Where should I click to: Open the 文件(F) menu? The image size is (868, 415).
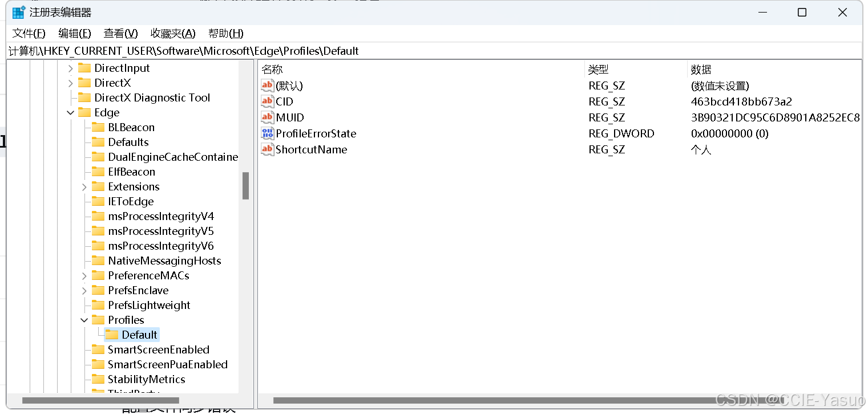(x=29, y=33)
